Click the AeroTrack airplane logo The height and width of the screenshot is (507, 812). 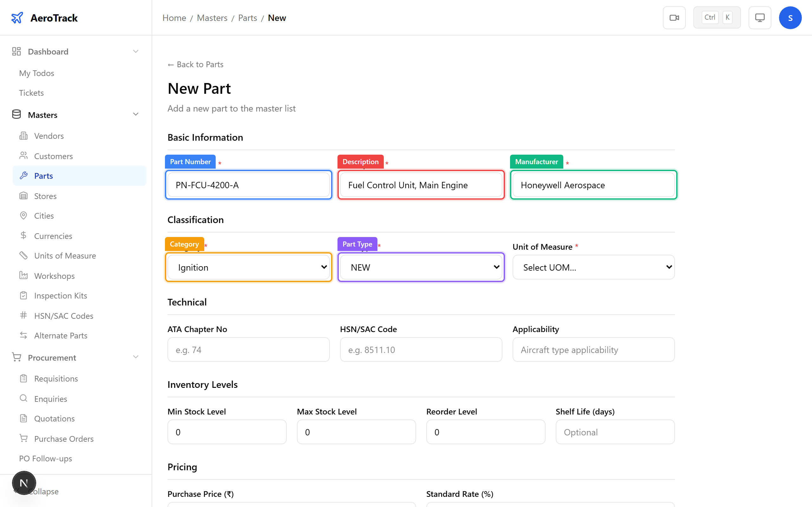(x=17, y=17)
